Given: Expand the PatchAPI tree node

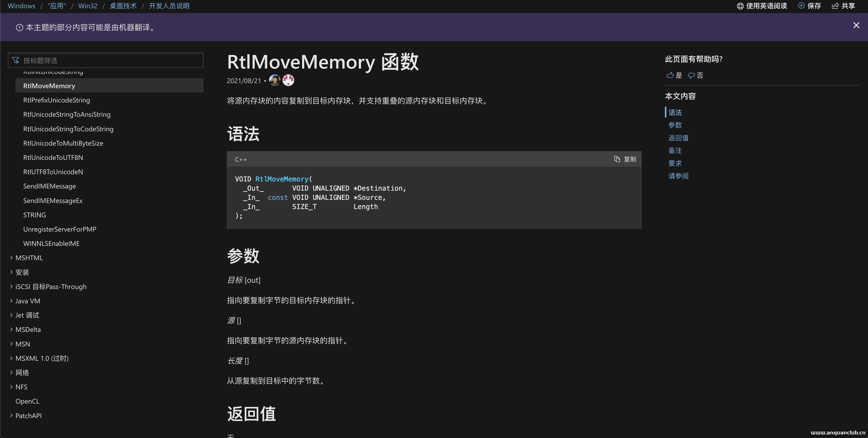Looking at the screenshot, I should pyautogui.click(x=11, y=415).
